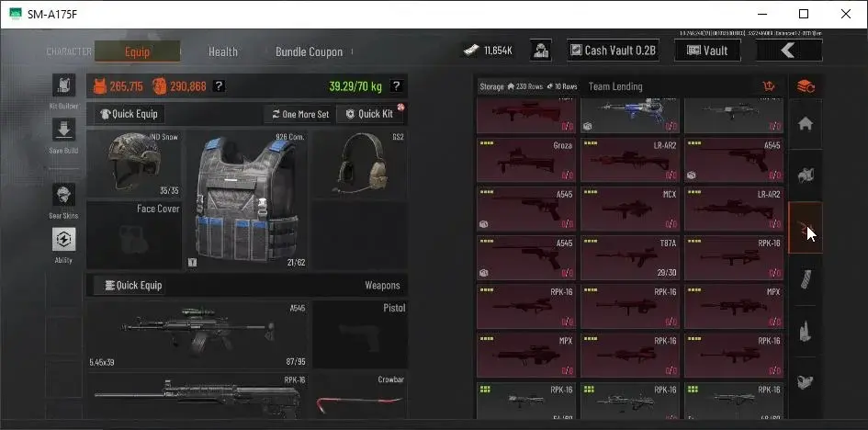Click the Save Build download icon
The height and width of the screenshot is (430, 868).
[x=63, y=130]
